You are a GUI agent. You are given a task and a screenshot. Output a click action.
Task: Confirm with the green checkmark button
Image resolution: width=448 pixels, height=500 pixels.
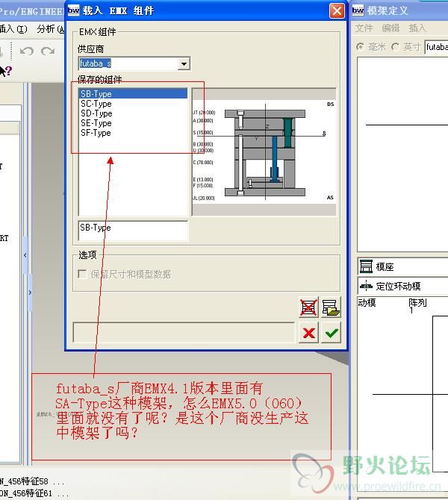point(332,333)
